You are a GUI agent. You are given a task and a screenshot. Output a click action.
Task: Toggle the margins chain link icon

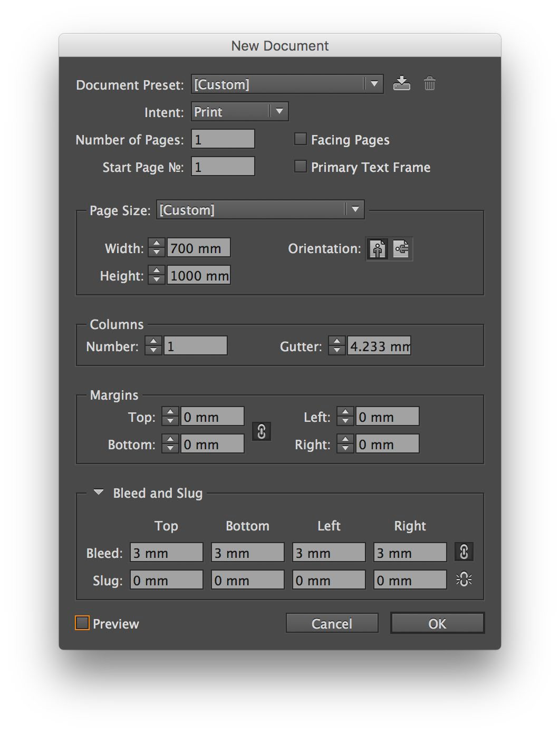(262, 431)
